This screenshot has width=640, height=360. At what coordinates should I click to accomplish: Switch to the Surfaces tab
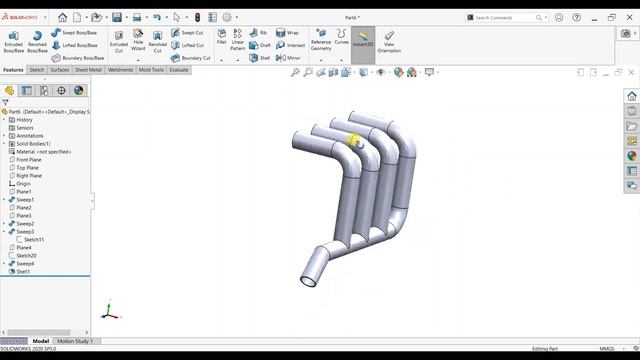(x=60, y=70)
